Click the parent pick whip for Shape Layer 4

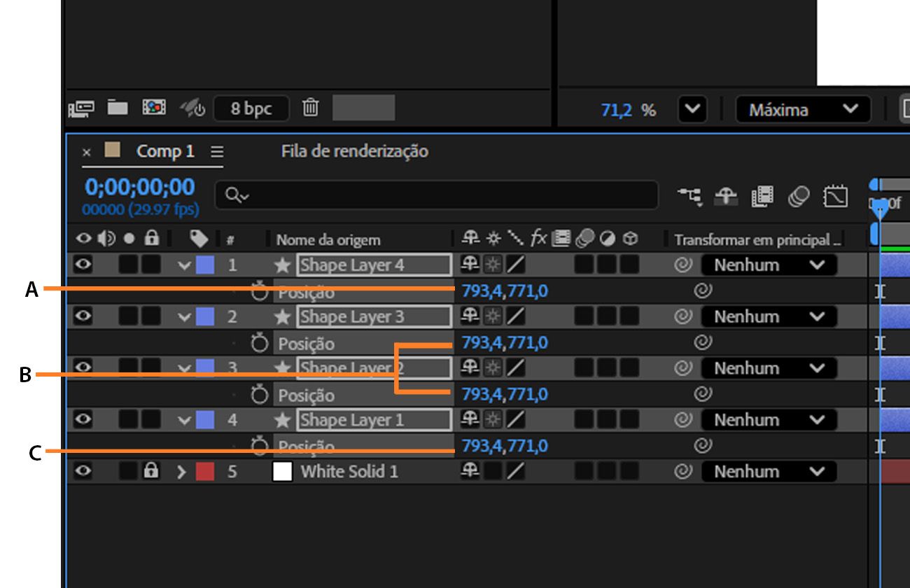pyautogui.click(x=683, y=265)
